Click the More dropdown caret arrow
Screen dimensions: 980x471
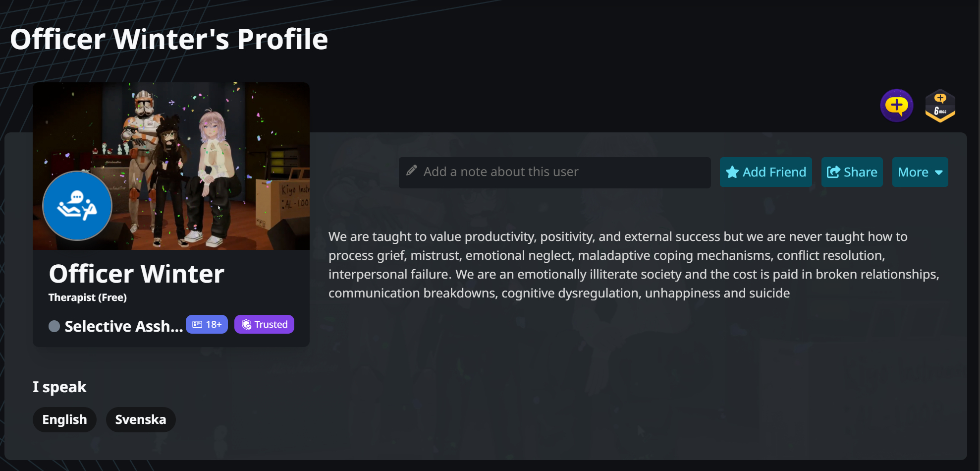939,173
